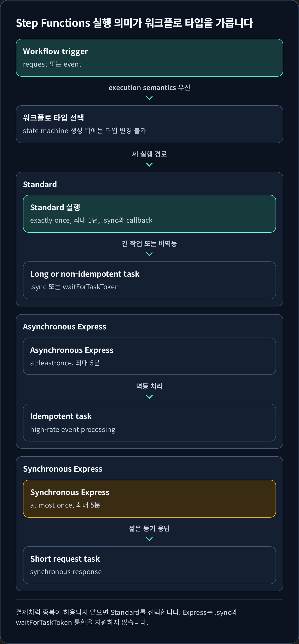
Task: Select the Workflow trigger card
Action: [149, 58]
